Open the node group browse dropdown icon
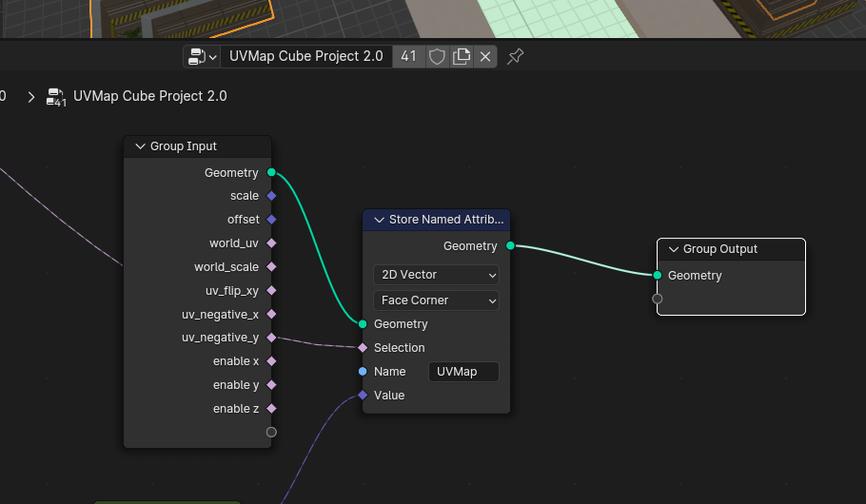This screenshot has height=504, width=866. (x=202, y=56)
